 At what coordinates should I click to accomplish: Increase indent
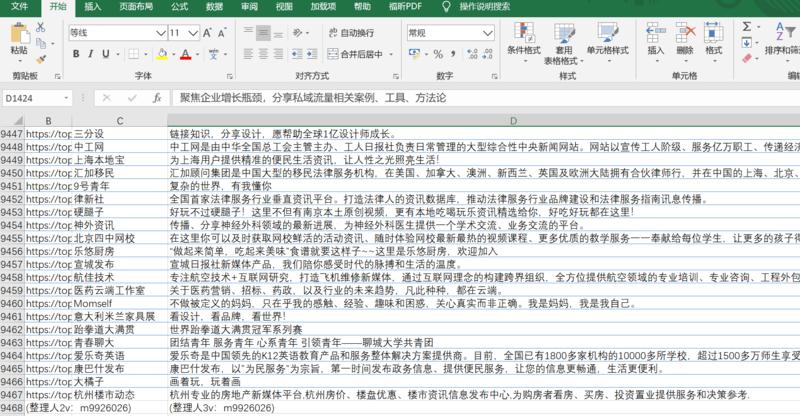click(312, 54)
